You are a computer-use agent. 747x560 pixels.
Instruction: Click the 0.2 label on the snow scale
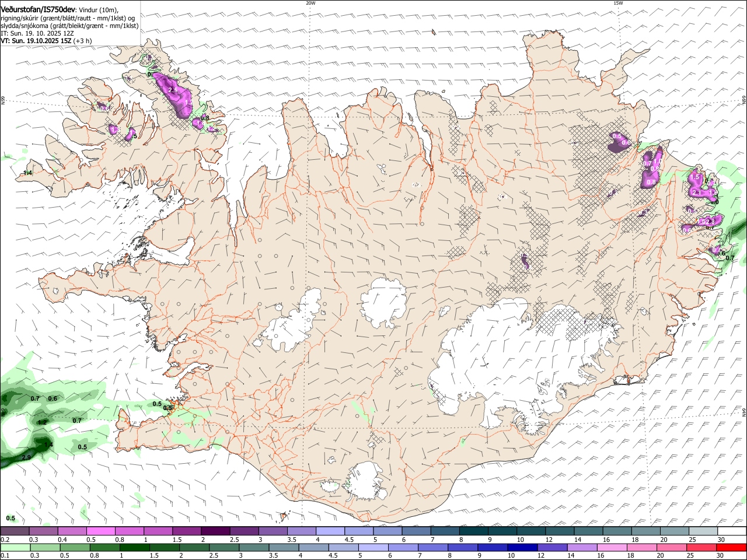(5, 540)
